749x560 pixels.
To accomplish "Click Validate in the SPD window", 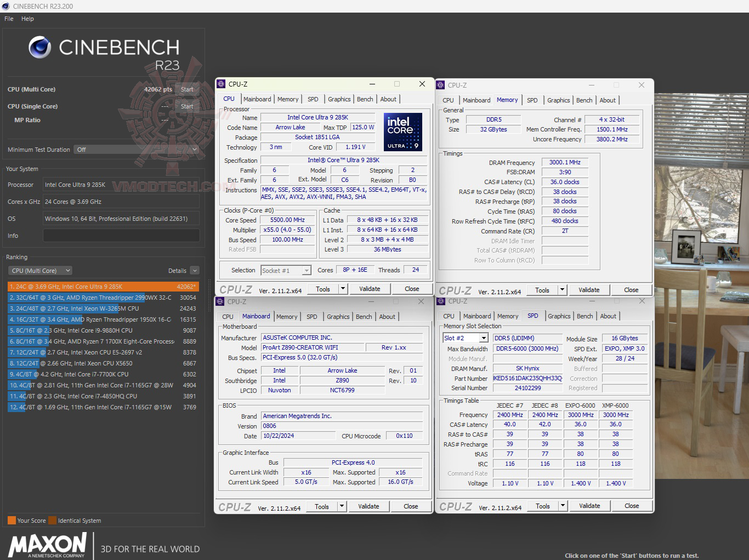I will (589, 506).
